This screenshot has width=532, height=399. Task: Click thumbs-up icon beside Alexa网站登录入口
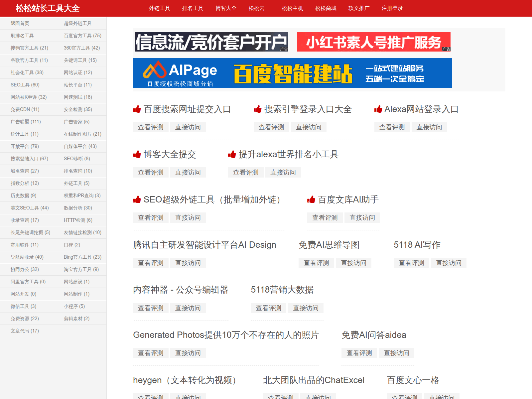click(378, 109)
